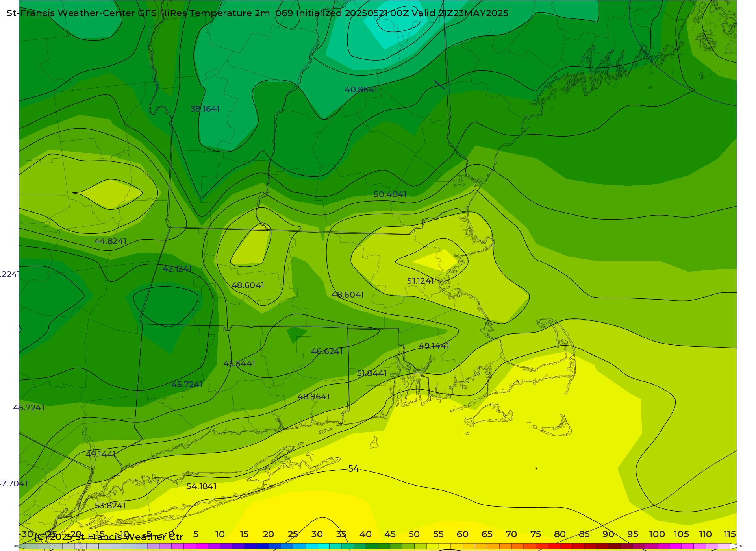The image size is (756, 551).
Task: Select the color scale label 45
Action: click(x=390, y=534)
